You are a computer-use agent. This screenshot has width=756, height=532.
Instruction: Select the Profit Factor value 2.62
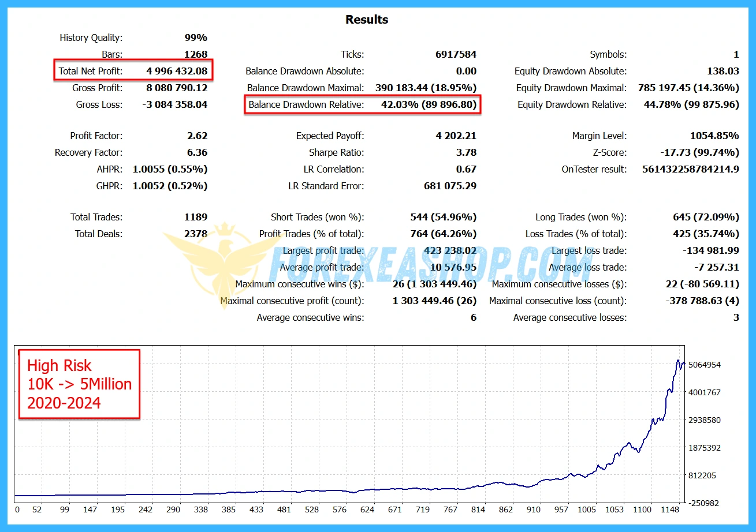tap(196, 136)
